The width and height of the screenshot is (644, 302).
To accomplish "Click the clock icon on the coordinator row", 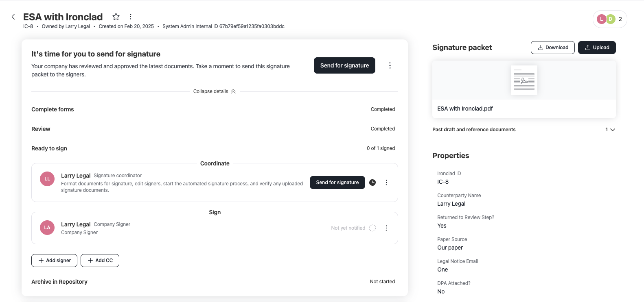I will (x=372, y=183).
